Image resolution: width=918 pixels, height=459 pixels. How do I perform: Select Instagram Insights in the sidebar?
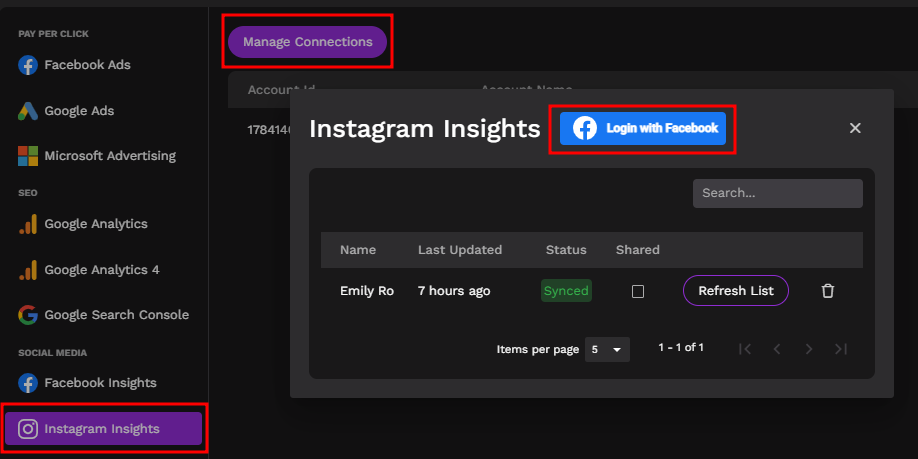click(x=104, y=429)
